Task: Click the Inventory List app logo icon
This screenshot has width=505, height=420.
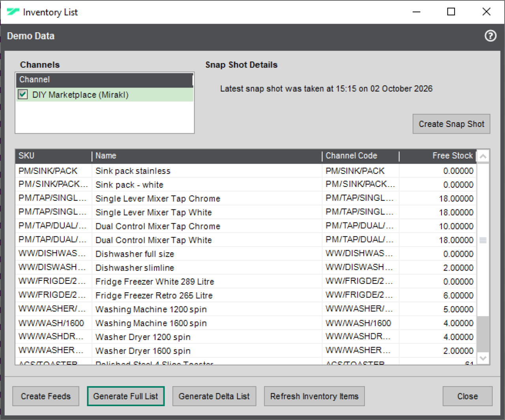Action: click(x=13, y=12)
